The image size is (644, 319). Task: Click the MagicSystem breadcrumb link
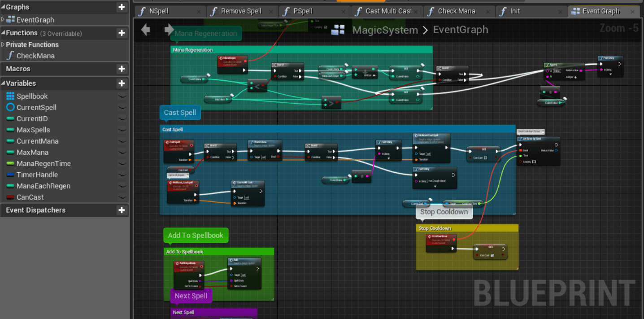385,30
